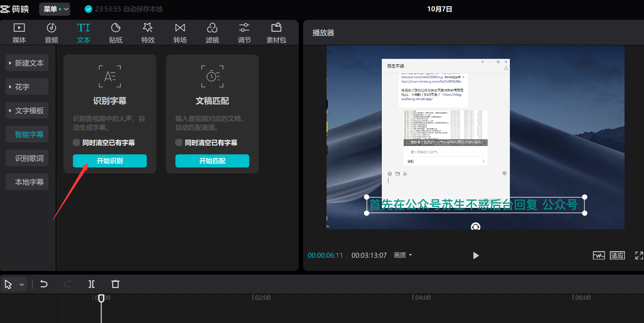Click the 02:00 timeline ruler mark
This screenshot has width=644, height=323.
262,298
